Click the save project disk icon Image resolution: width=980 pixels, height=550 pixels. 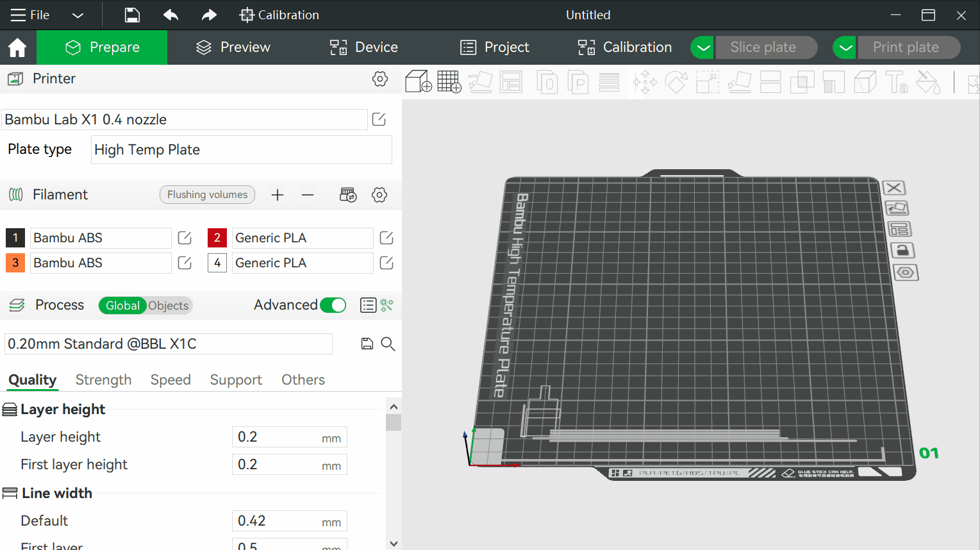132,15
